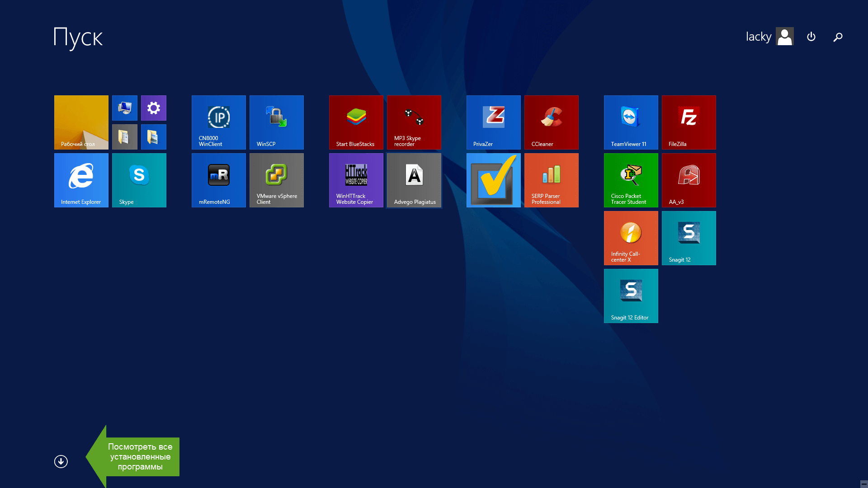Click PrivaZer privacy cleaner tile

tap(493, 122)
